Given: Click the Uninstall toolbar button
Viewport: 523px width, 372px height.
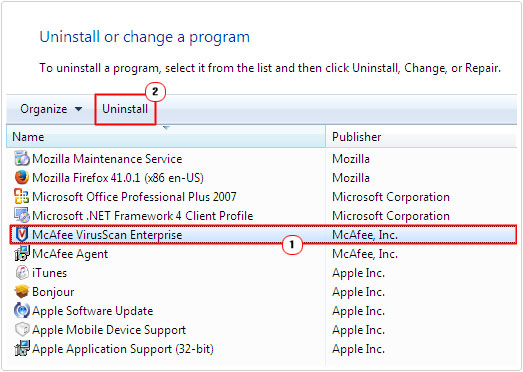Looking at the screenshot, I should coord(125,109).
